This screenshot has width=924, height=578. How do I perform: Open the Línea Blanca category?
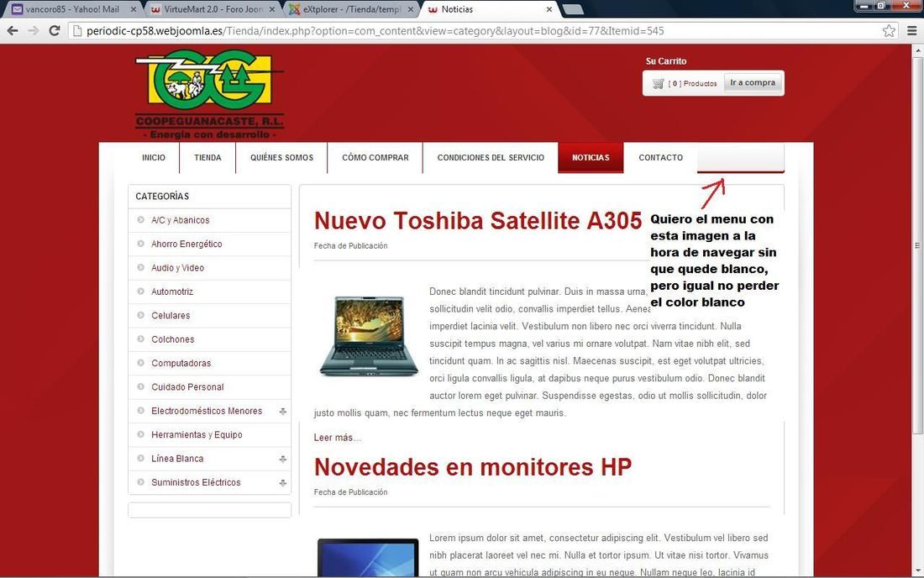pyautogui.click(x=176, y=459)
